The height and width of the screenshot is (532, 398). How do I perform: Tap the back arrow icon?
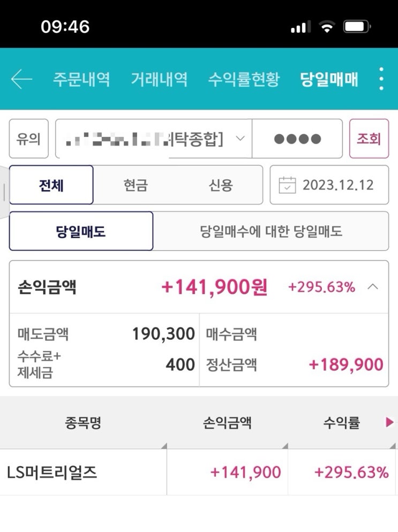[21, 79]
